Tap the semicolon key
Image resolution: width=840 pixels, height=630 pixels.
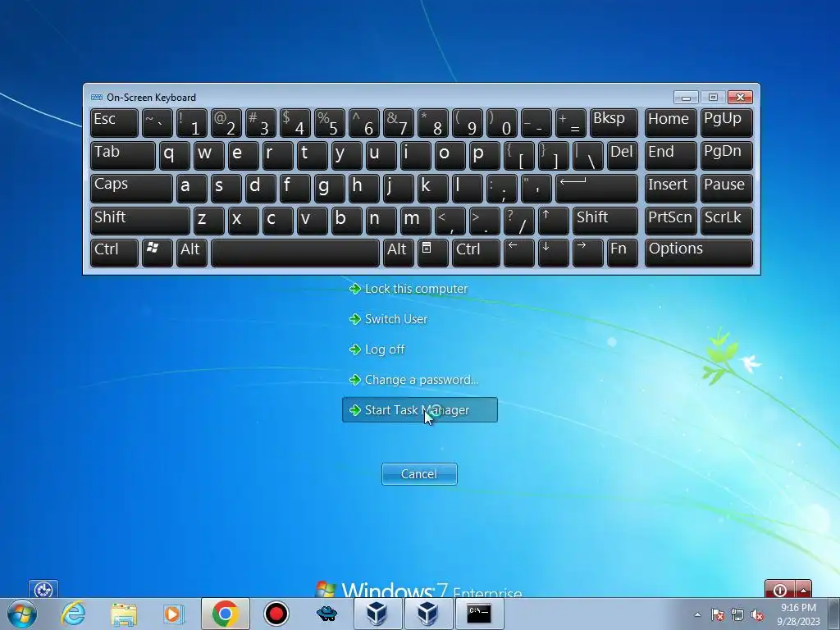point(502,188)
